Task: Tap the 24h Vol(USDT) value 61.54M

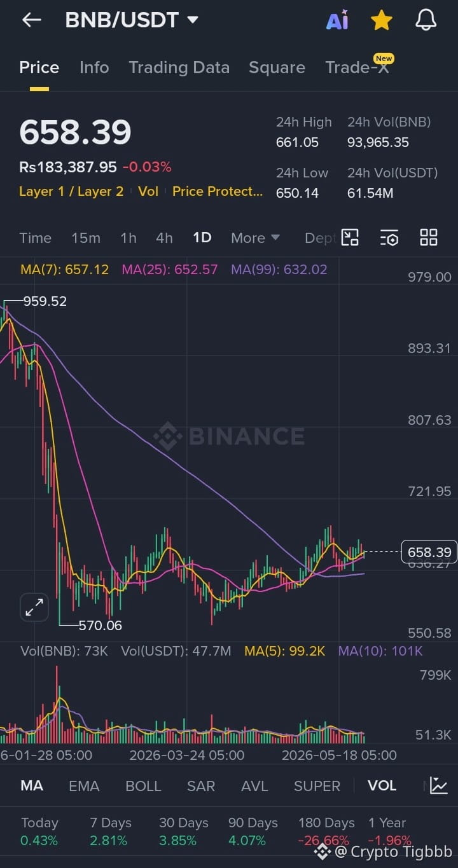Action: [370, 193]
